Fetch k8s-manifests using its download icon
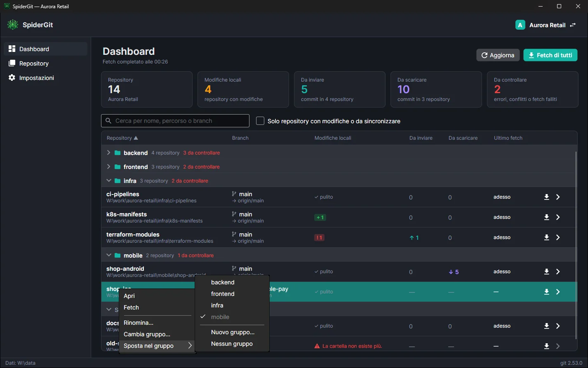Viewport: 588px width, 368px height. [546, 217]
